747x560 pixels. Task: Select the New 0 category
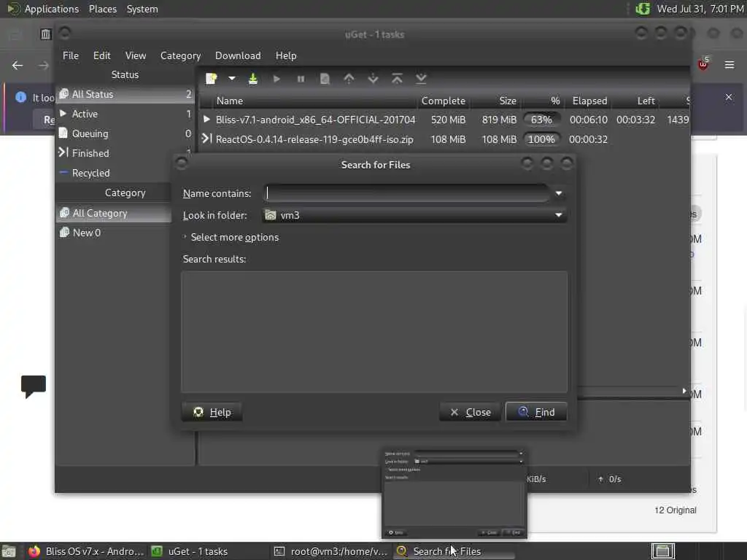coord(113,233)
